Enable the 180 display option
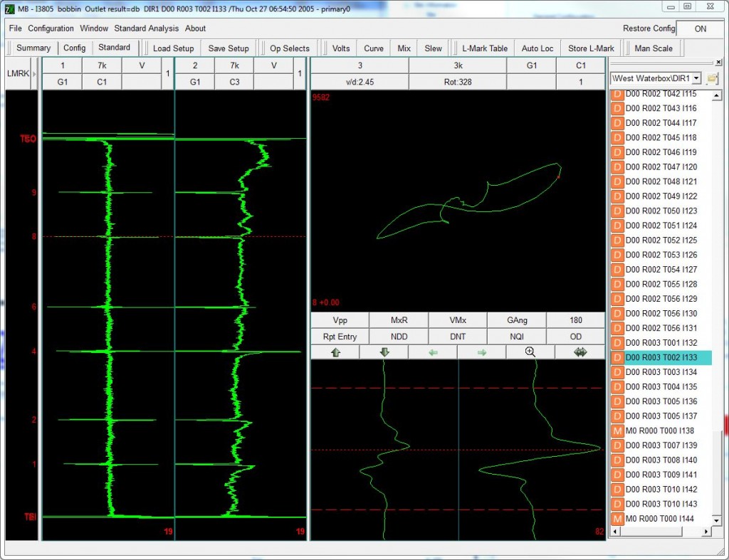This screenshot has height=560, width=729. 575,319
